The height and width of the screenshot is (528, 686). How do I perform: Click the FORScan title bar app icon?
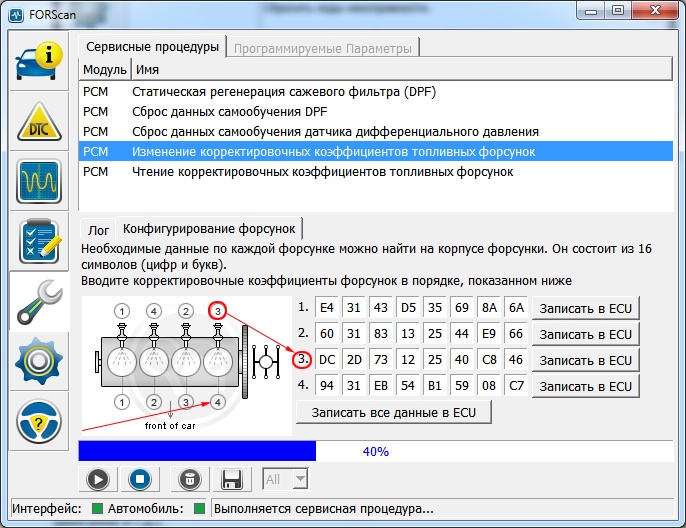point(16,15)
